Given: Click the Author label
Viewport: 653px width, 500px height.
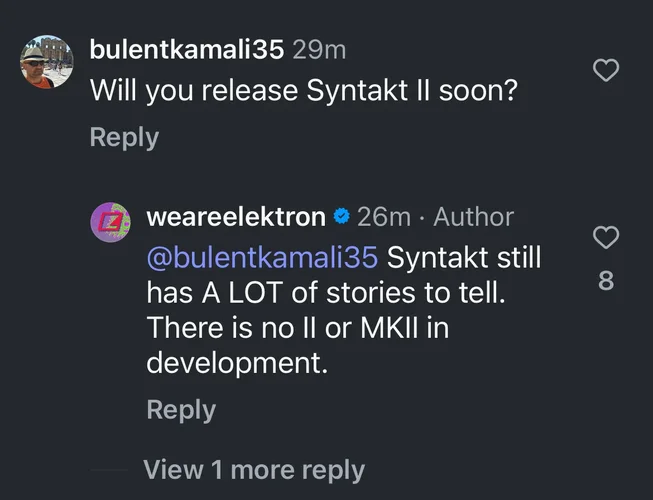Looking at the screenshot, I should pos(473,217).
